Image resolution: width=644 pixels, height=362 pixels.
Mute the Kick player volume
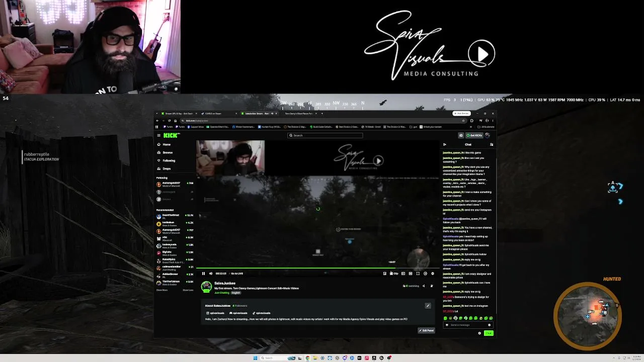click(x=210, y=274)
